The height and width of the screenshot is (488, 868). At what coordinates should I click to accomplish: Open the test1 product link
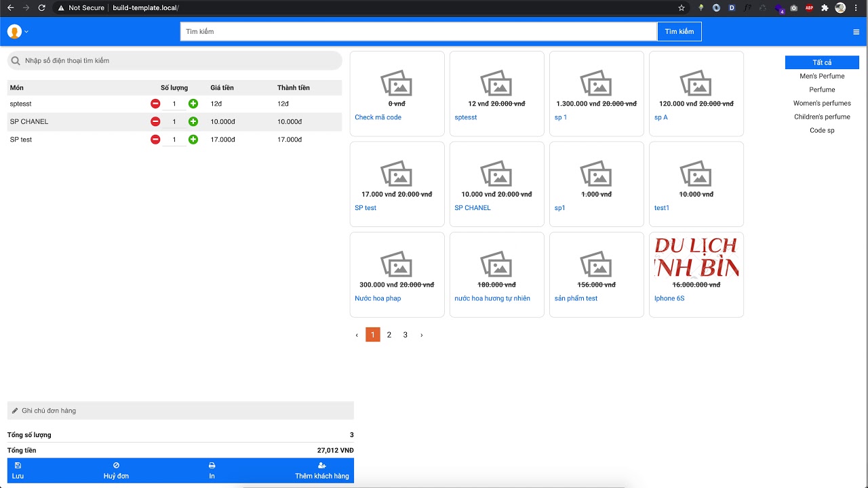click(661, 208)
